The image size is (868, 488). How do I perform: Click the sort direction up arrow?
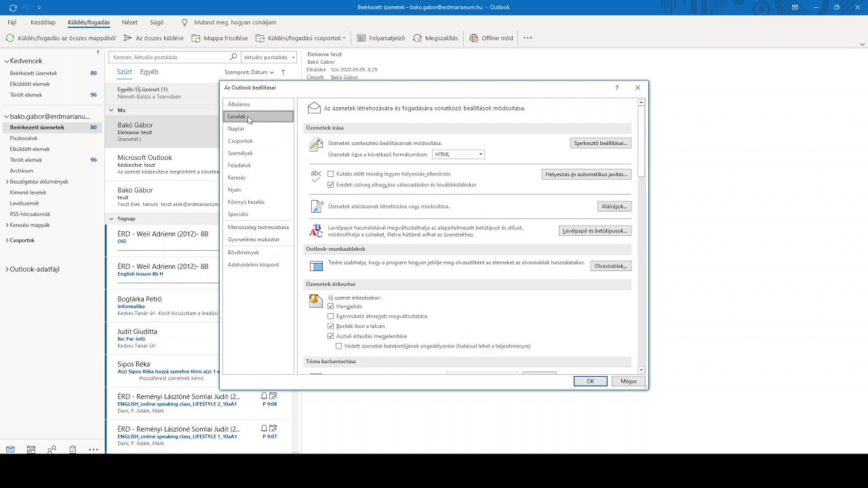click(x=283, y=72)
